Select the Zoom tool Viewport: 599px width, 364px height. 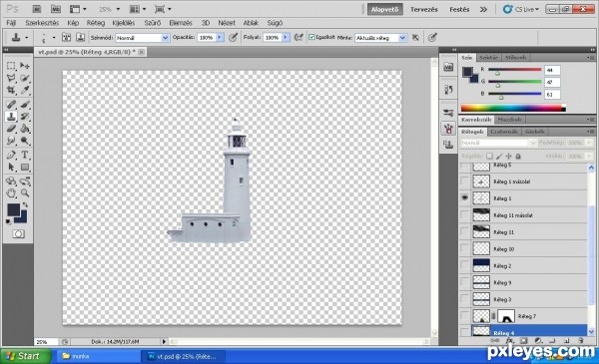point(25,193)
